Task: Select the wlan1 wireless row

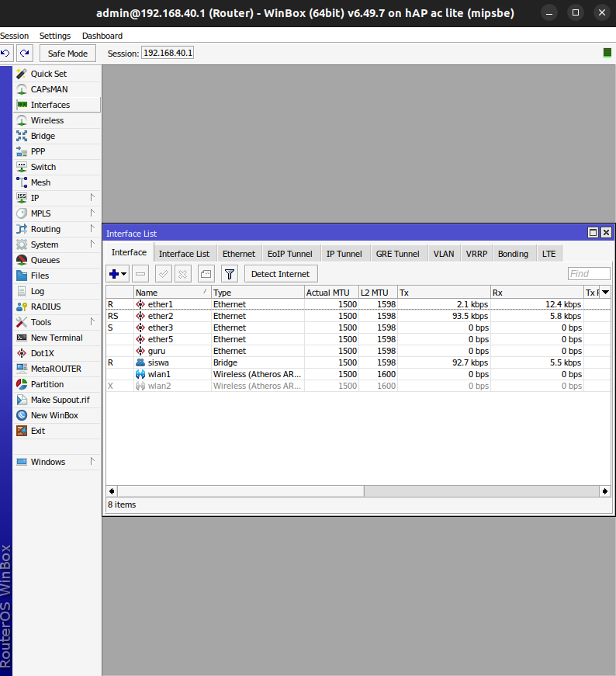Action: click(x=358, y=374)
